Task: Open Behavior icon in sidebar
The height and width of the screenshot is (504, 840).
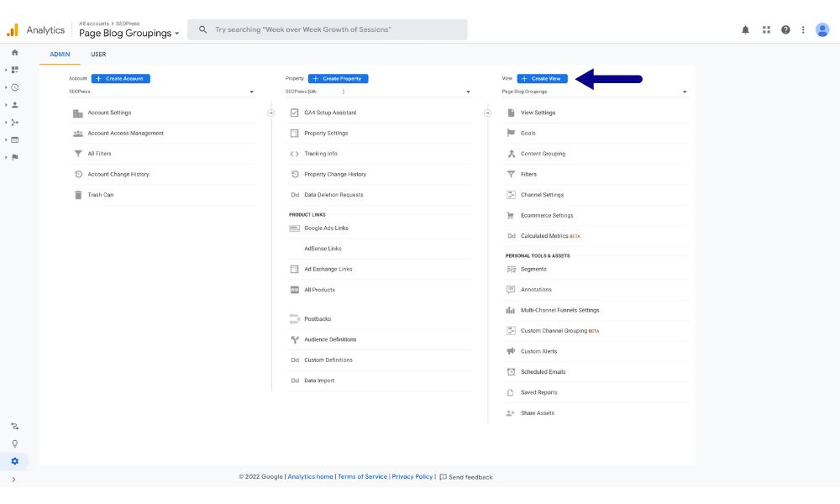Action: 15,139
